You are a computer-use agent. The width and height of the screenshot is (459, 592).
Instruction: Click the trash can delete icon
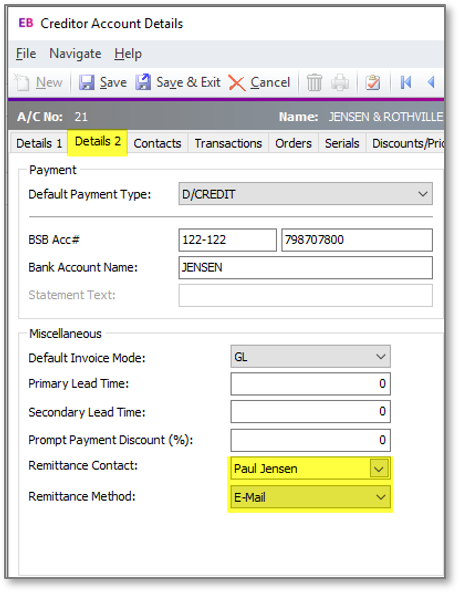[314, 82]
